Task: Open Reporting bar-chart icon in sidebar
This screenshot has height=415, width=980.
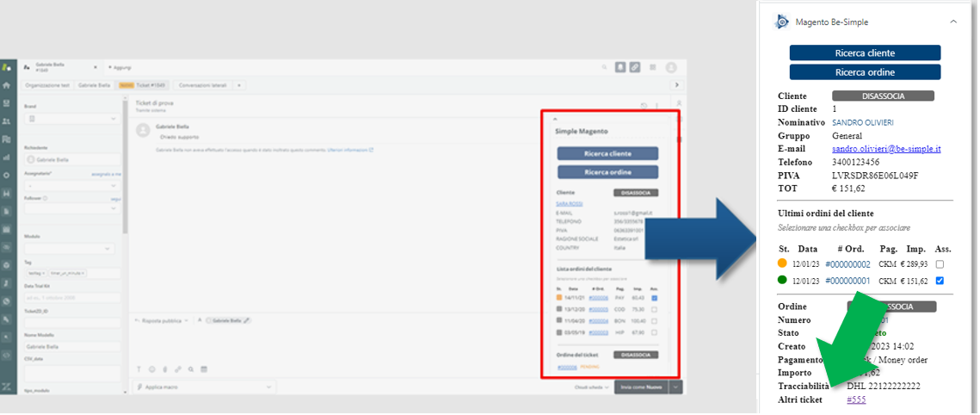Action: click(x=6, y=157)
